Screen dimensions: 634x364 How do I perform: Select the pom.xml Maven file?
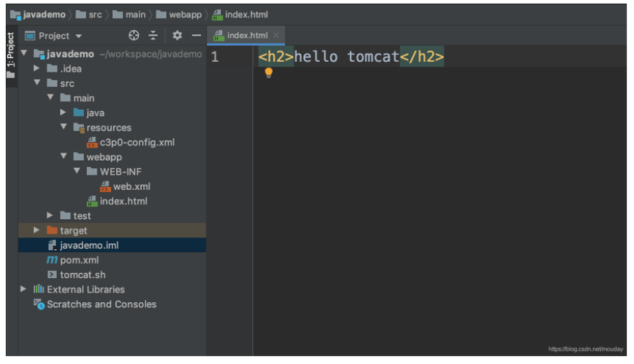point(79,260)
